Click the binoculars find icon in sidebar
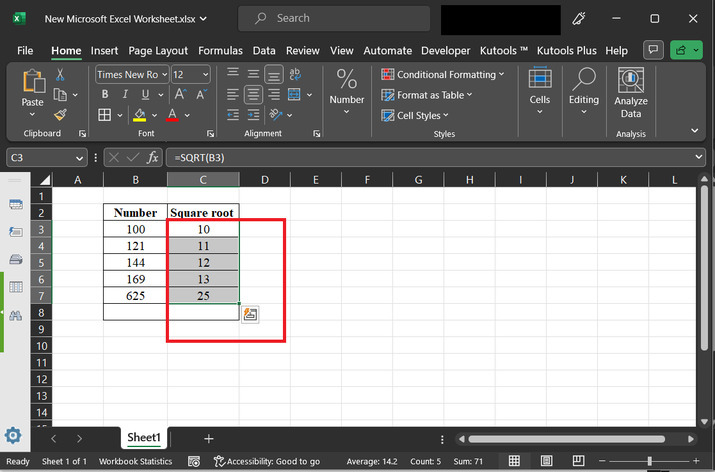The image size is (715, 472). pos(16,315)
